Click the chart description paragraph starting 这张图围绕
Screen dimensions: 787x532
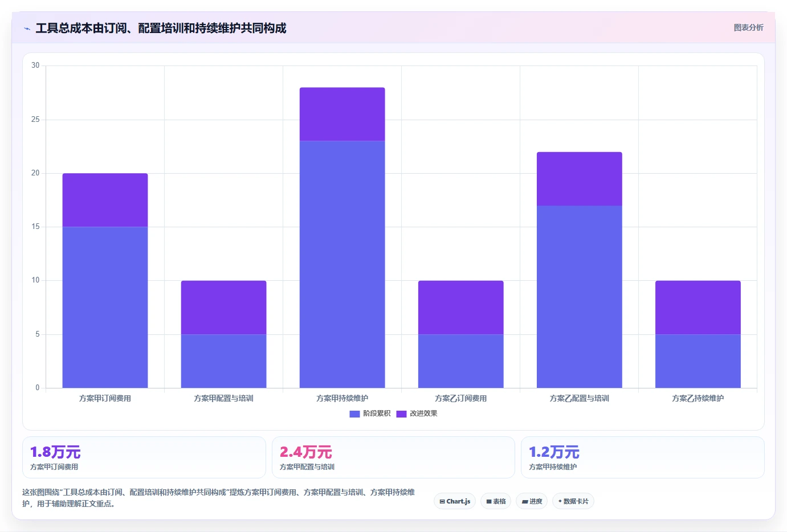[x=219, y=498]
